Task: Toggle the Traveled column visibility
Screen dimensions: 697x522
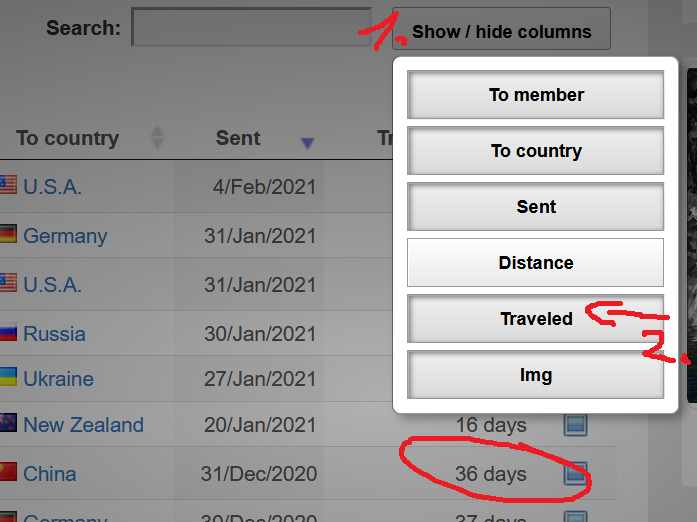Action: click(x=536, y=319)
